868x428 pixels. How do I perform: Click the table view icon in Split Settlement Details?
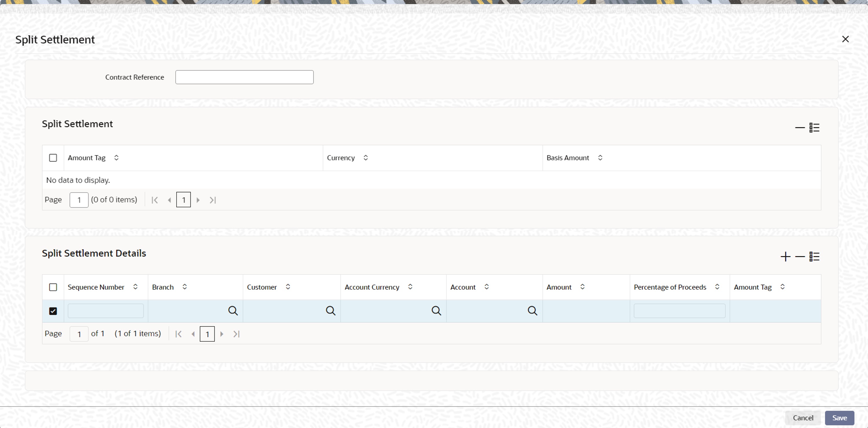[814, 256]
